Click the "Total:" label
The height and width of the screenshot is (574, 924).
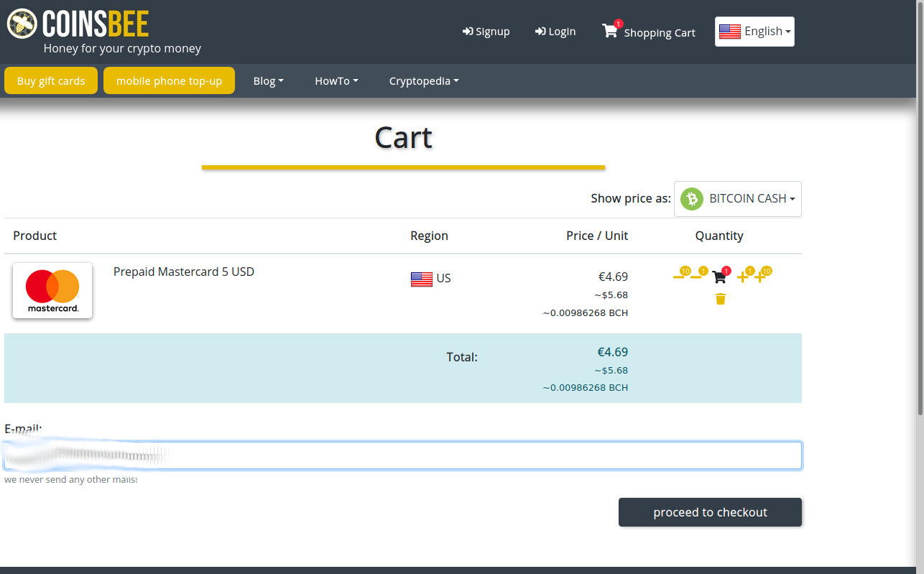click(462, 357)
